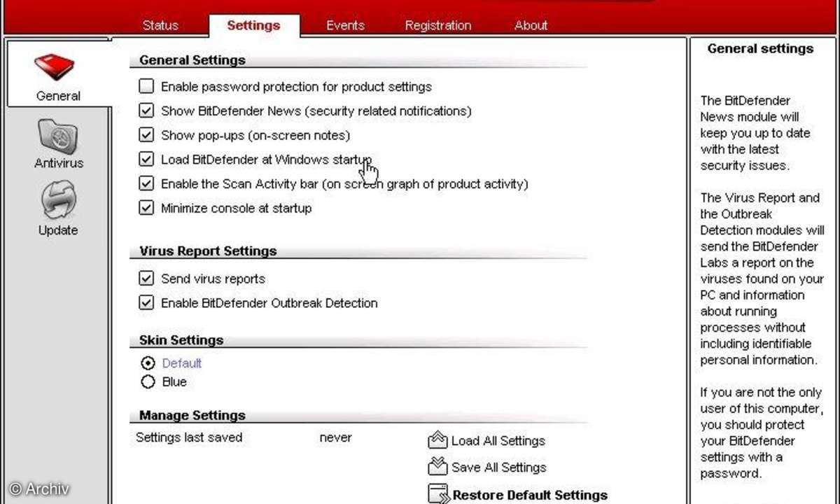Open the Update section globe icon

pos(58,201)
